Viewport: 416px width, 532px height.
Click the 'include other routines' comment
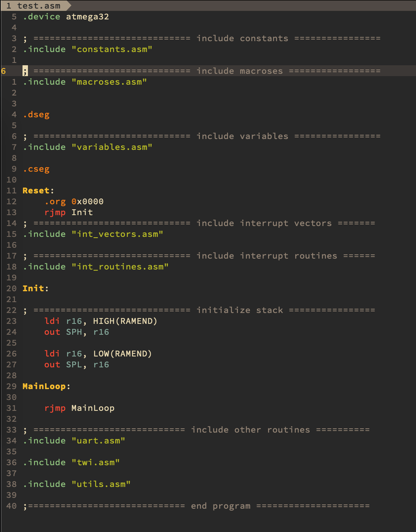click(x=196, y=430)
